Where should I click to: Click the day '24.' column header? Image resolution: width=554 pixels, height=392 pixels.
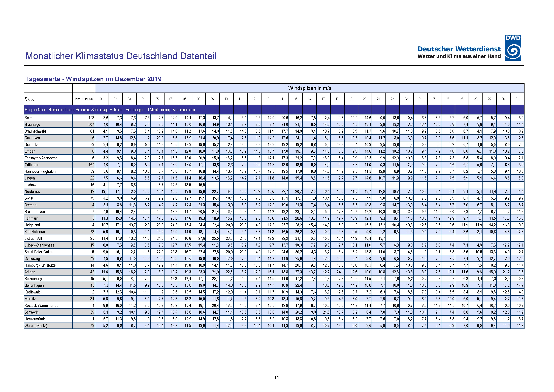tap(420, 99)
